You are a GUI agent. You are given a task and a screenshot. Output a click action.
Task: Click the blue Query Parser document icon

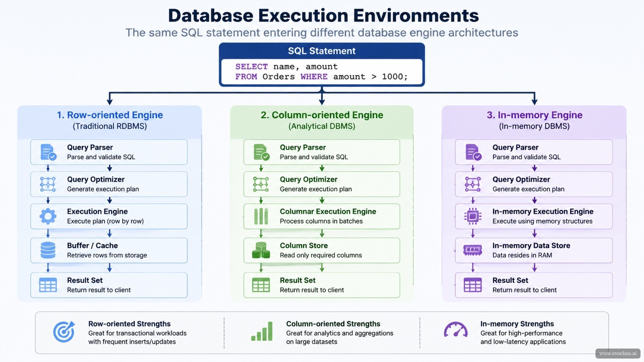[48, 152]
